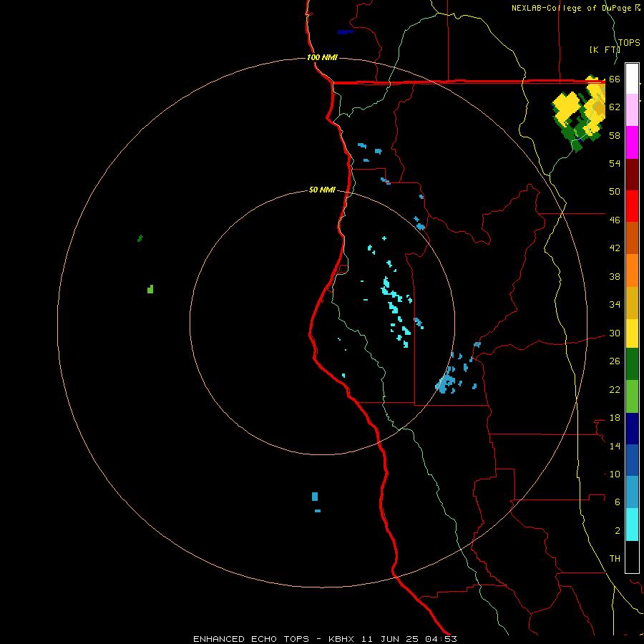Pick the yellow legend color block
This screenshot has height=644, width=644.
pyautogui.click(x=632, y=333)
